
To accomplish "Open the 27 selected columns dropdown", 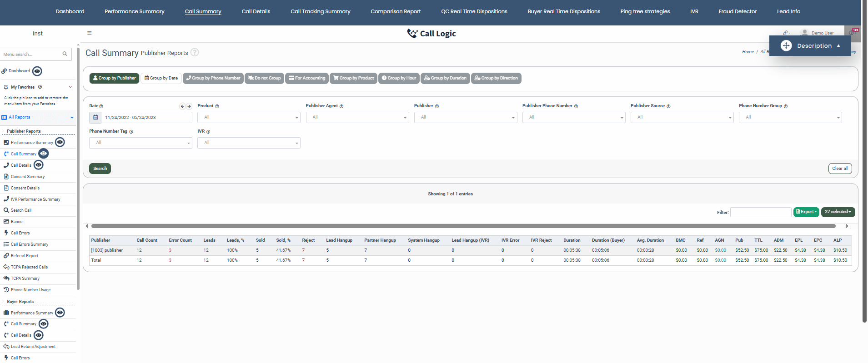I will point(838,212).
